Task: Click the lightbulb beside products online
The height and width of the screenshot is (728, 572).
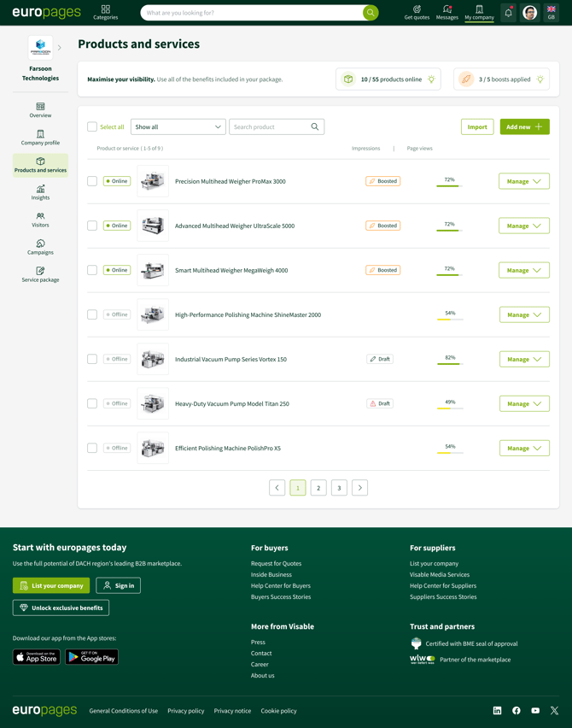Action: point(431,79)
